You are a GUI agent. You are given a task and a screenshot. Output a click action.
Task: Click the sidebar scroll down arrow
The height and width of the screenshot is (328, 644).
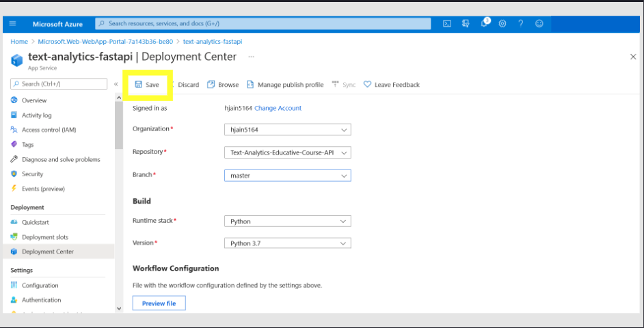tap(119, 308)
